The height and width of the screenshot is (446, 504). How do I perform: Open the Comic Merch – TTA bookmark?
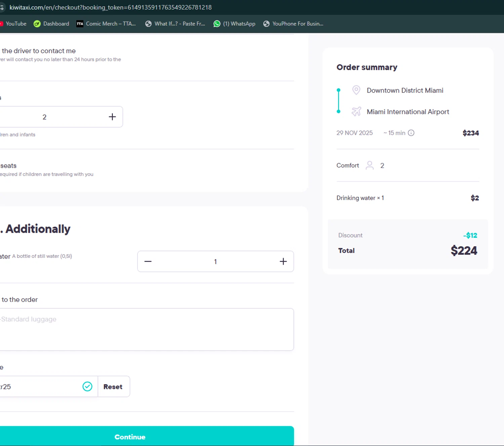coord(106,24)
